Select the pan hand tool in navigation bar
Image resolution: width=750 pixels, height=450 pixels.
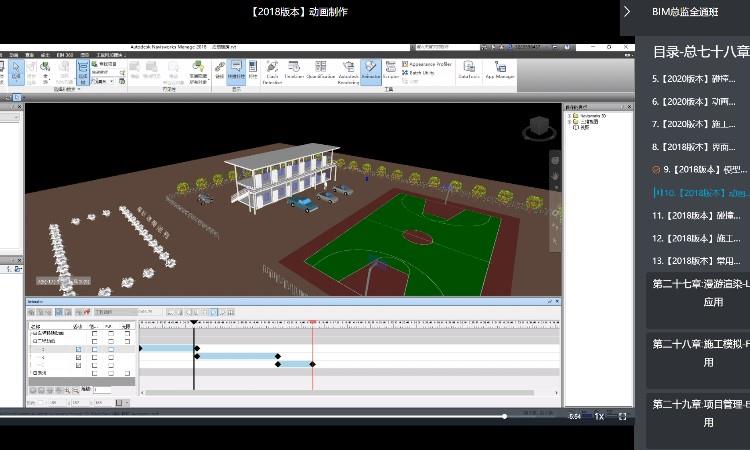[x=556, y=176]
